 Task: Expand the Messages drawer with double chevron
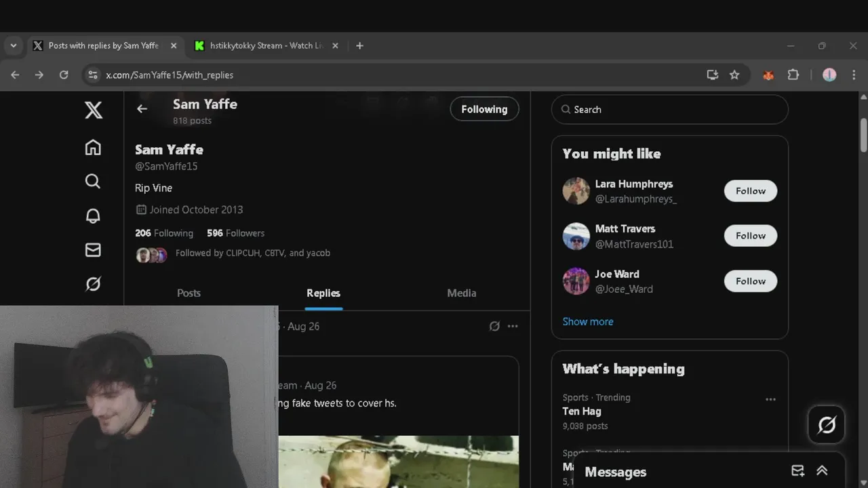tap(822, 471)
